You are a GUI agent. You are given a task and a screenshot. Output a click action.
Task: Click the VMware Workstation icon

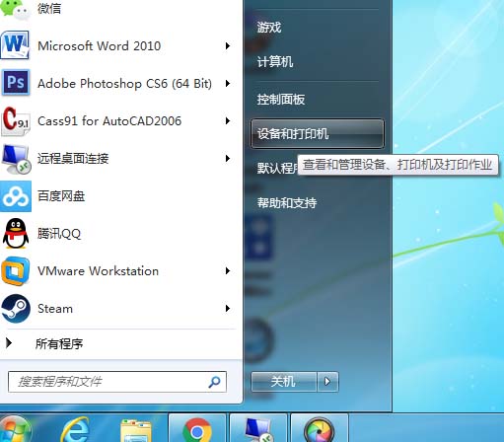tap(16, 271)
